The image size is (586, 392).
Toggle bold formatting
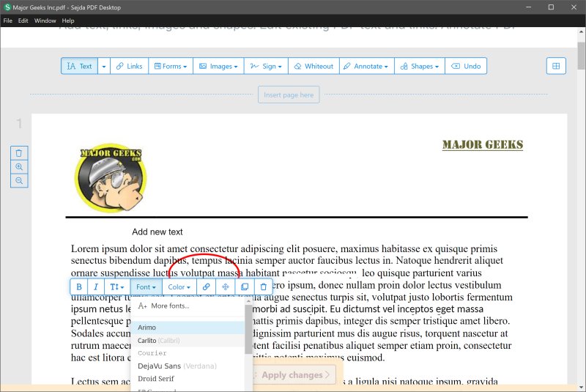(x=79, y=287)
